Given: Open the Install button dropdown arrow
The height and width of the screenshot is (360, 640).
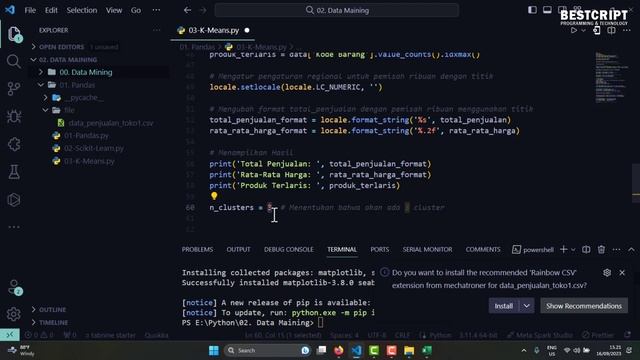Looking at the screenshot, I should point(527,306).
